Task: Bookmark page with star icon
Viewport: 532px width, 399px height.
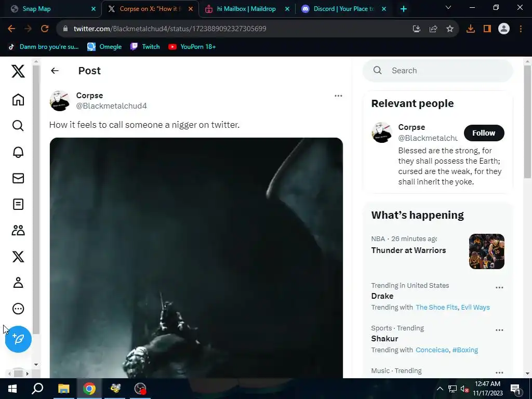Action: [x=450, y=29]
